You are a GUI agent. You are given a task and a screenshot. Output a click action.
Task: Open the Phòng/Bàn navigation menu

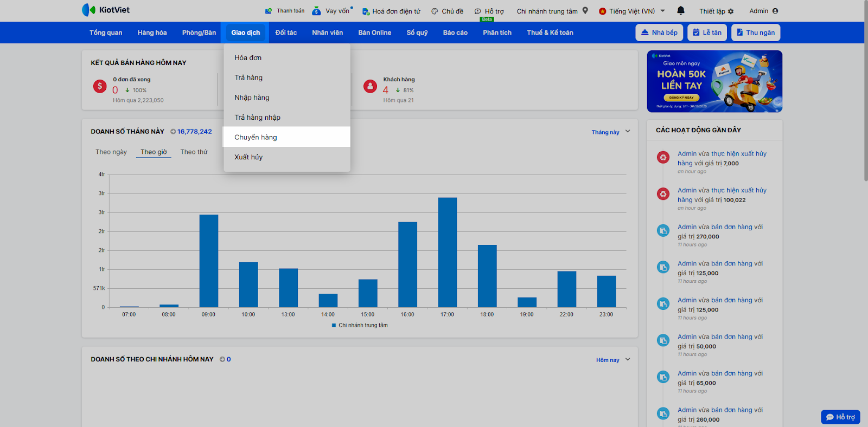[199, 33]
